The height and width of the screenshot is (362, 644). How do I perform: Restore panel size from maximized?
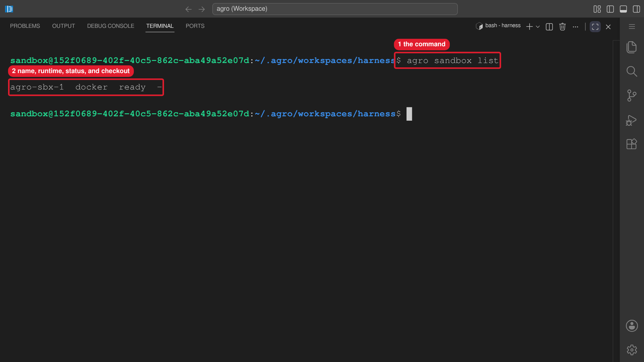click(x=595, y=27)
